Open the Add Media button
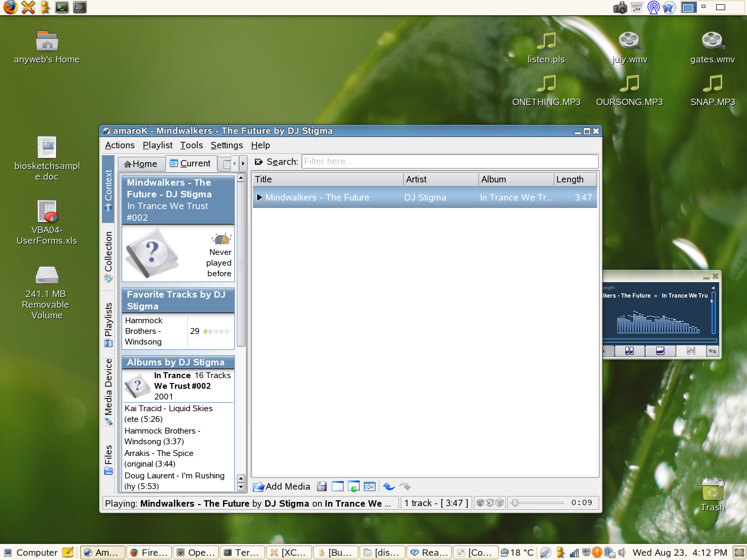Screen dimensions: 747x560 tap(282, 486)
